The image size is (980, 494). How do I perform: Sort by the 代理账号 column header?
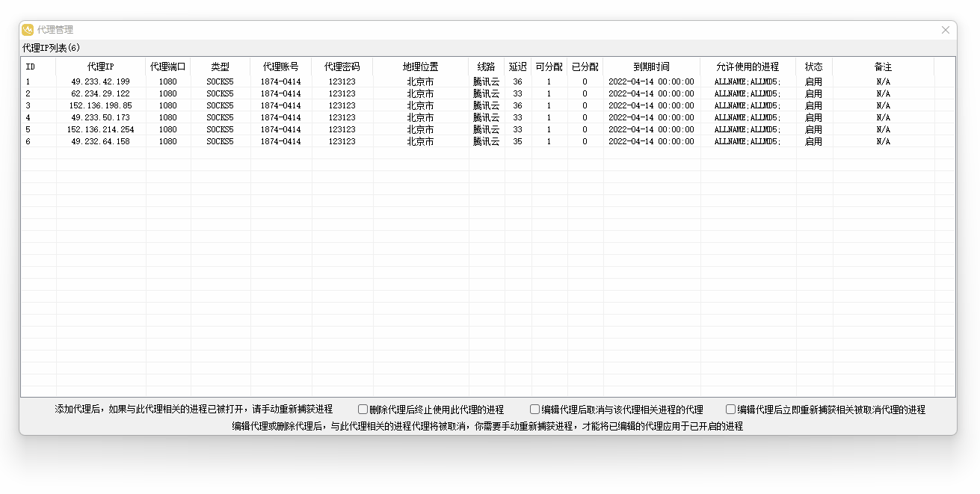tap(281, 67)
